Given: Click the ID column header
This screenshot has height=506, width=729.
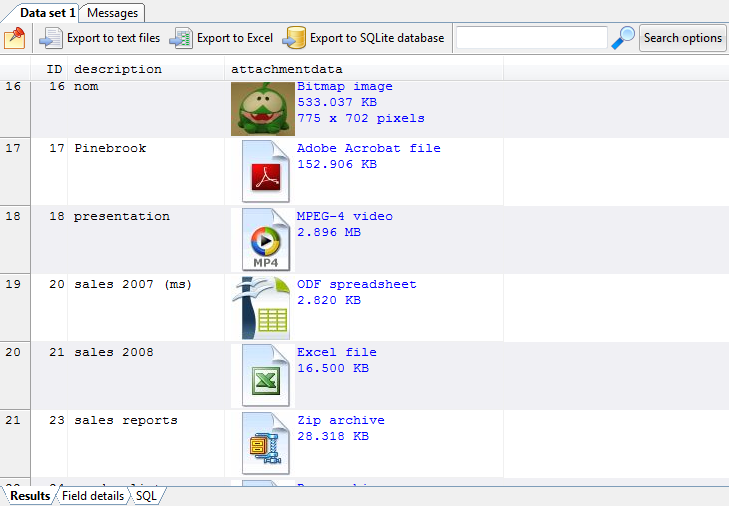Looking at the screenshot, I should coord(49,69).
